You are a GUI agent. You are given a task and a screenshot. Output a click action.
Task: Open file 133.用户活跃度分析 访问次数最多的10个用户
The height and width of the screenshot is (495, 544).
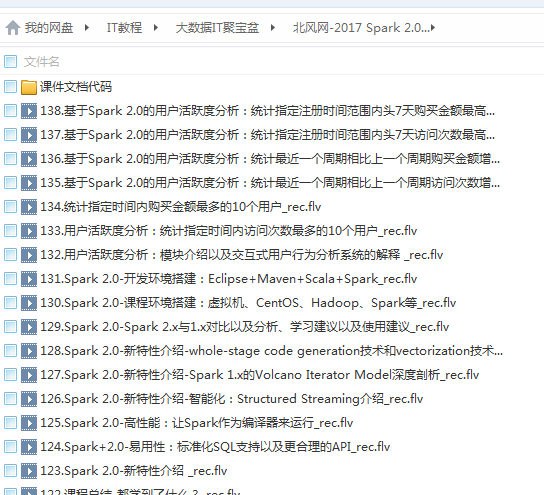(x=229, y=231)
